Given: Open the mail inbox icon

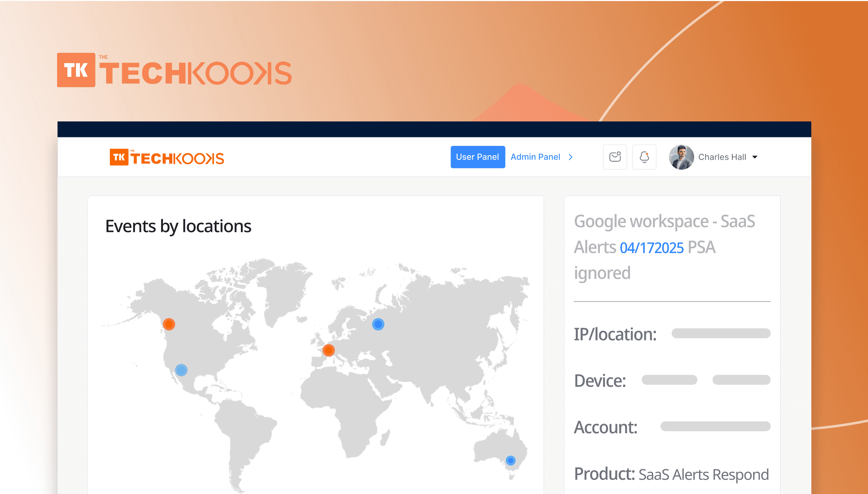Looking at the screenshot, I should point(615,157).
